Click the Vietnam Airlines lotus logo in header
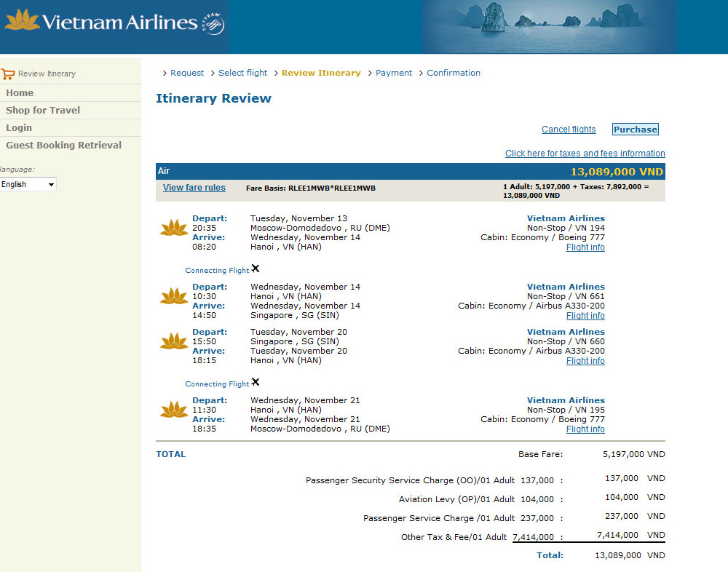The height and width of the screenshot is (572, 728). point(23,20)
